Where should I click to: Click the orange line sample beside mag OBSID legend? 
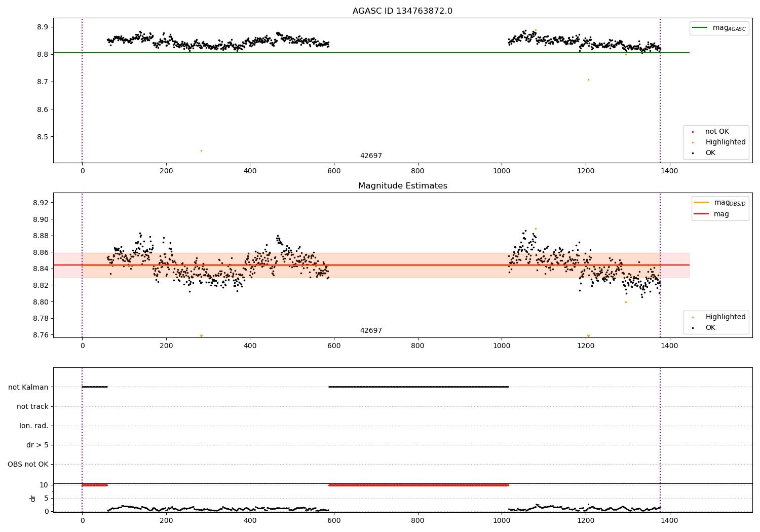point(702,203)
